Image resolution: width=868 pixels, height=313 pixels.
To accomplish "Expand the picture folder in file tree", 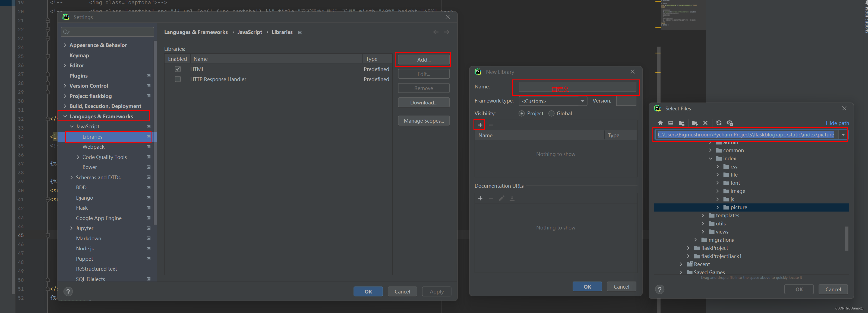I will [718, 207].
